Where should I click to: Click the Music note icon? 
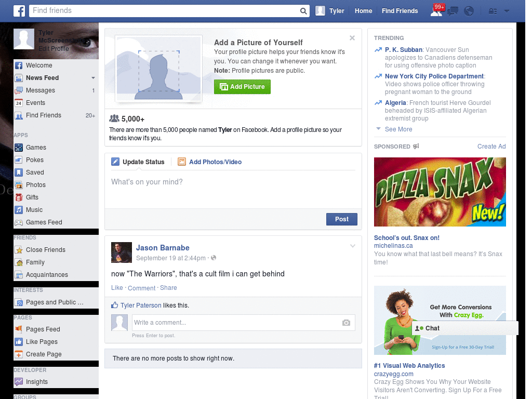(19, 210)
